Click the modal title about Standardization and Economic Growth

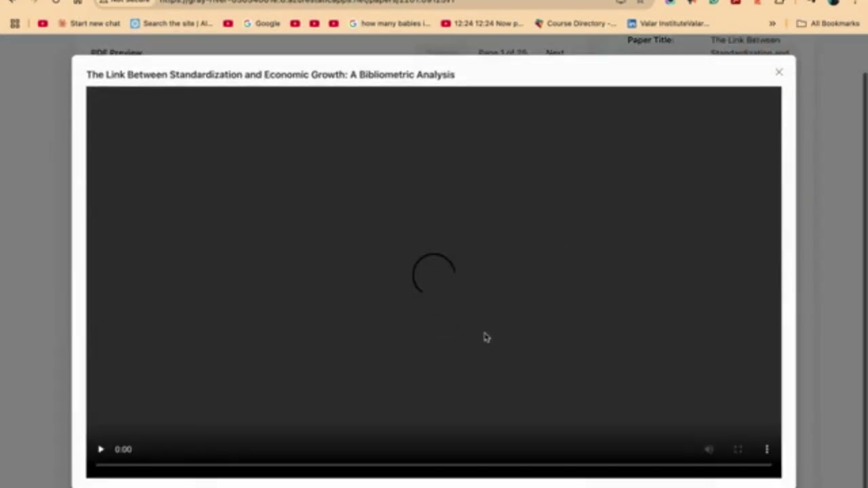point(271,75)
